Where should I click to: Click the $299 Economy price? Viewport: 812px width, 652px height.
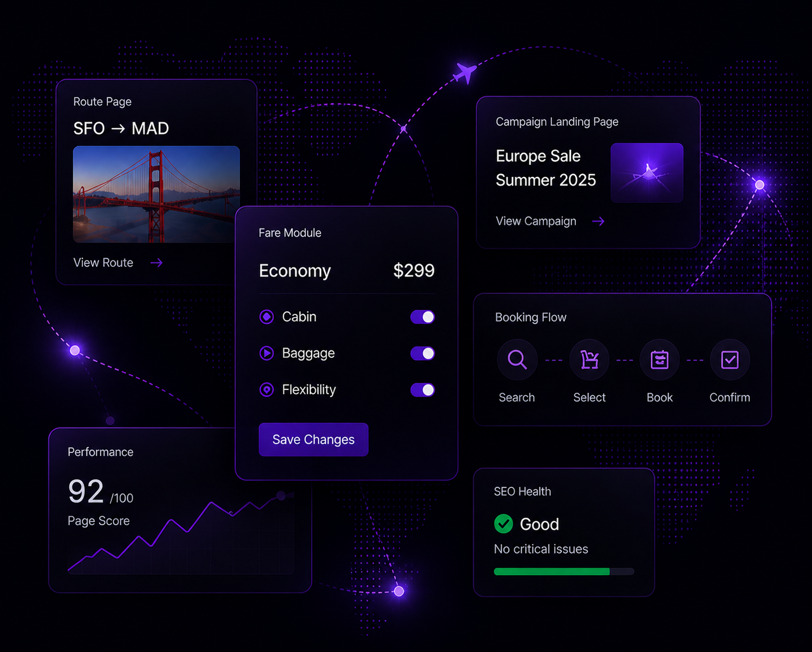pyautogui.click(x=414, y=270)
